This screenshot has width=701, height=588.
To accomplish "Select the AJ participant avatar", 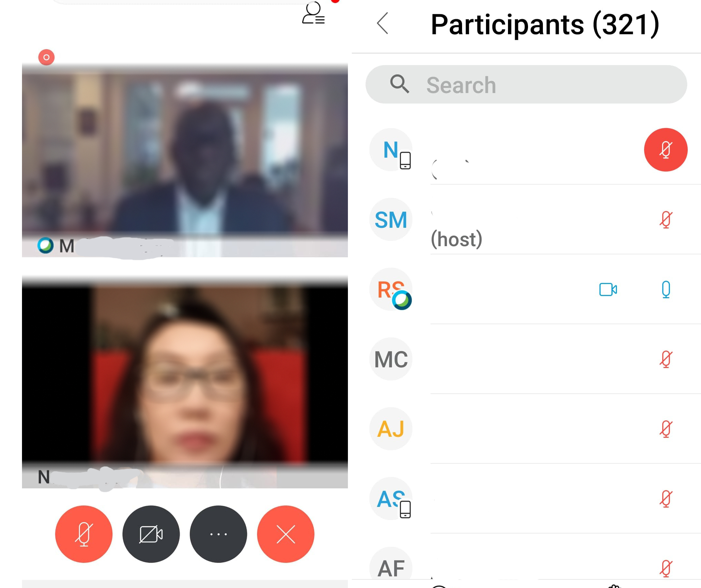I will point(391,429).
